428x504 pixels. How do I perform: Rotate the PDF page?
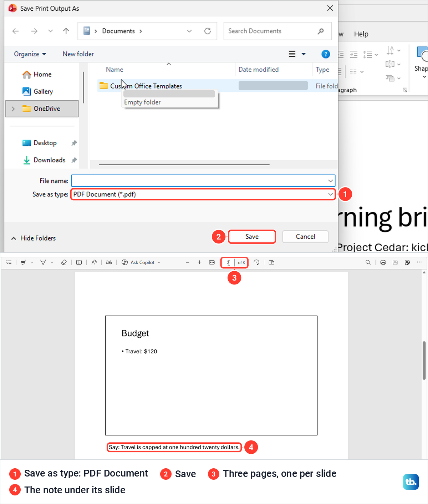pyautogui.click(x=256, y=262)
